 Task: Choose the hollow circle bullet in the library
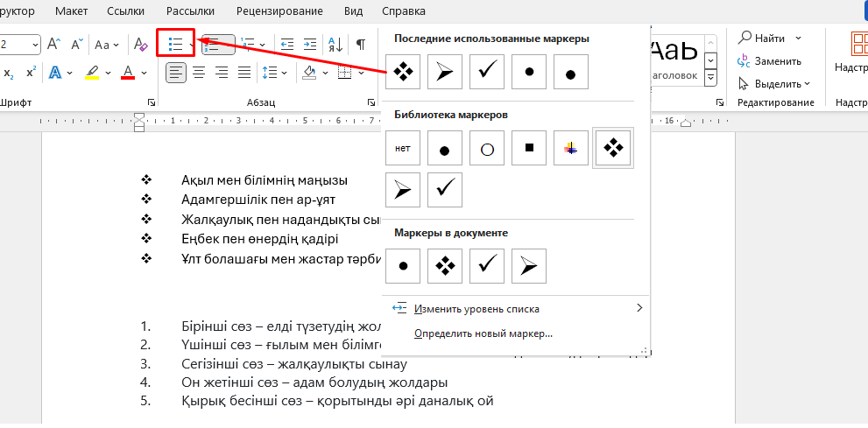pos(487,149)
